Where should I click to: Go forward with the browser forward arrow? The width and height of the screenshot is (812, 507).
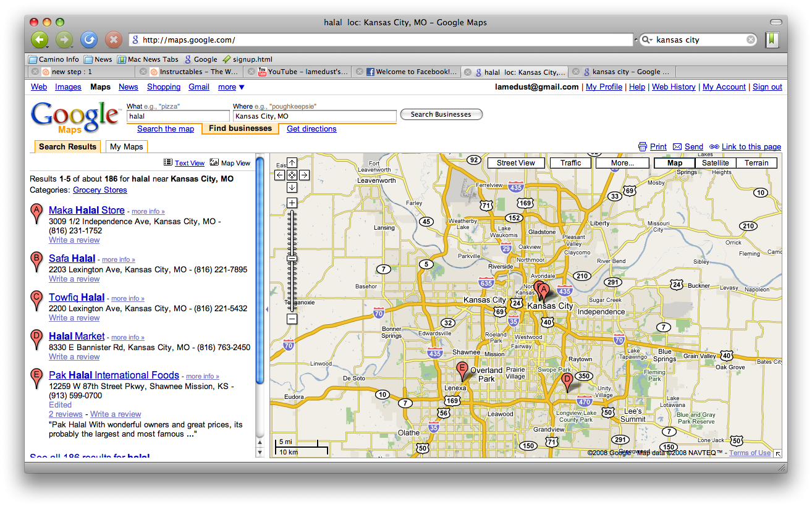[64, 40]
